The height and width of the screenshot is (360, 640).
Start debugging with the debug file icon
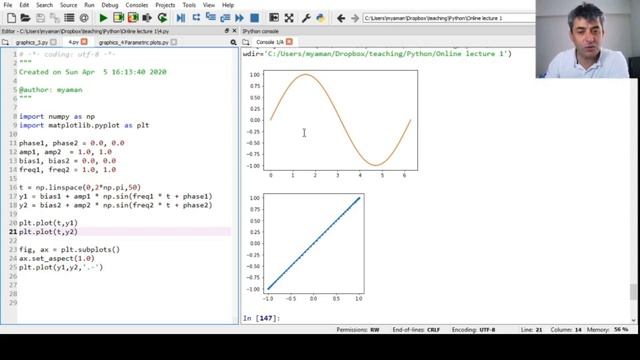tap(181, 18)
